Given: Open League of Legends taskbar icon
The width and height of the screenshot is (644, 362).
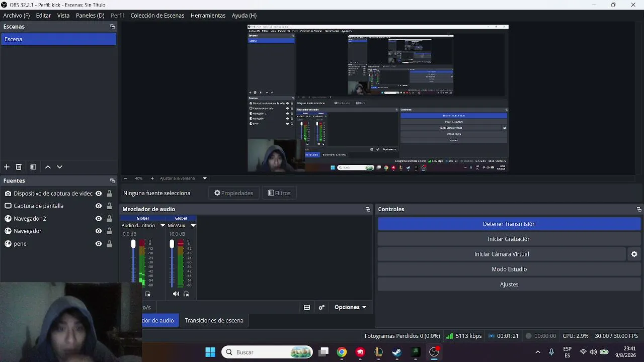Looking at the screenshot, I should [378, 352].
